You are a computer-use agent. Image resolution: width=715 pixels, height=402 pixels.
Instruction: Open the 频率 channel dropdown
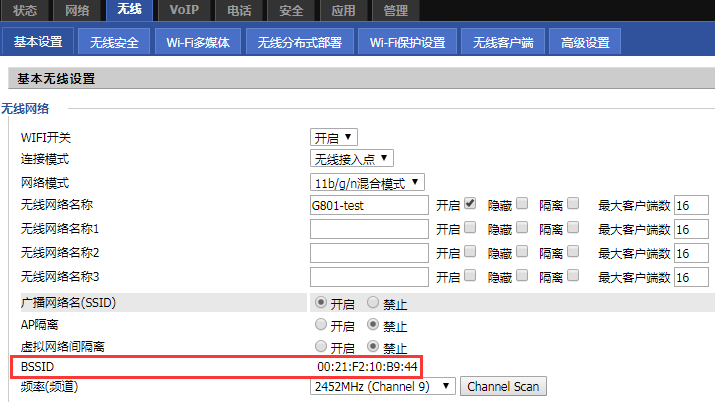pyautogui.click(x=383, y=386)
